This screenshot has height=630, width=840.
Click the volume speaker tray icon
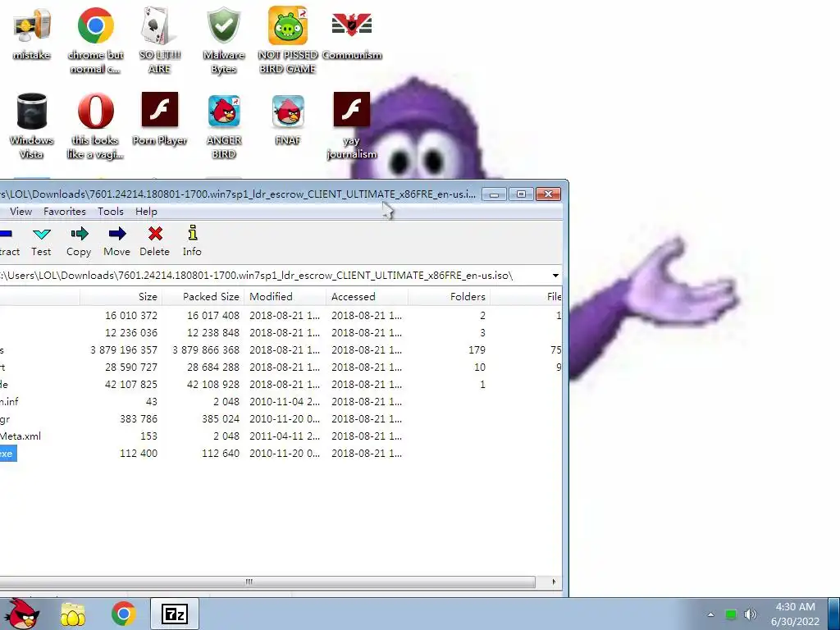pos(751,614)
